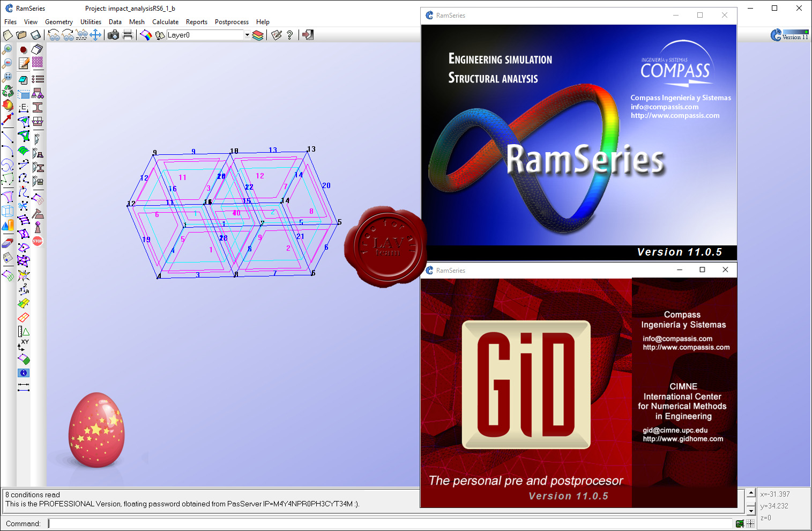Click the camera snapshot icon
Screen dimensions: 812x531
114,35
